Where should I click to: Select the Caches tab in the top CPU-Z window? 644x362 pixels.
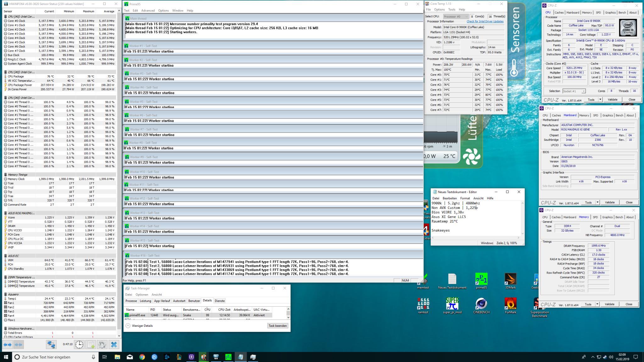click(x=559, y=13)
